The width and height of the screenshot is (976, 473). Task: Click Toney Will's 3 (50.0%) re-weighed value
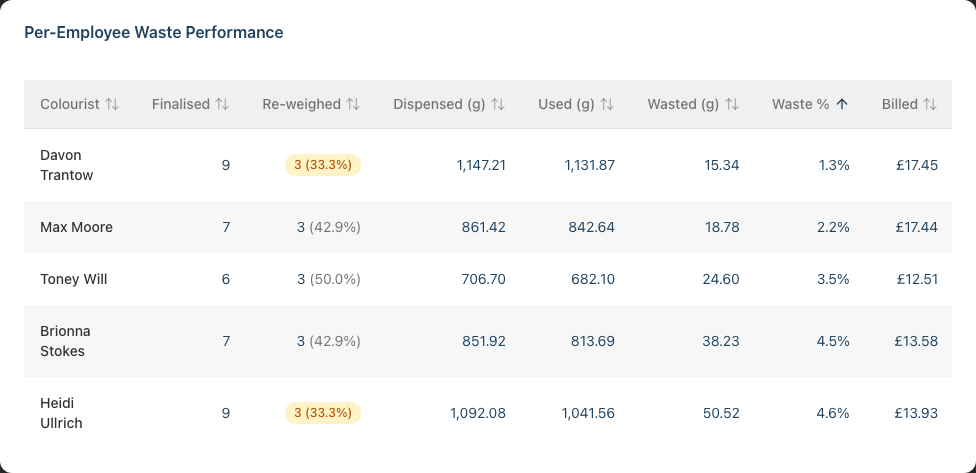point(329,279)
